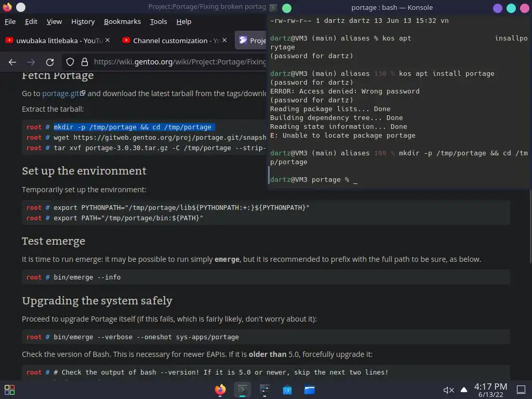
Task: Click the highlighted mkdir -p /tmp/portage command
Action: click(x=134, y=127)
